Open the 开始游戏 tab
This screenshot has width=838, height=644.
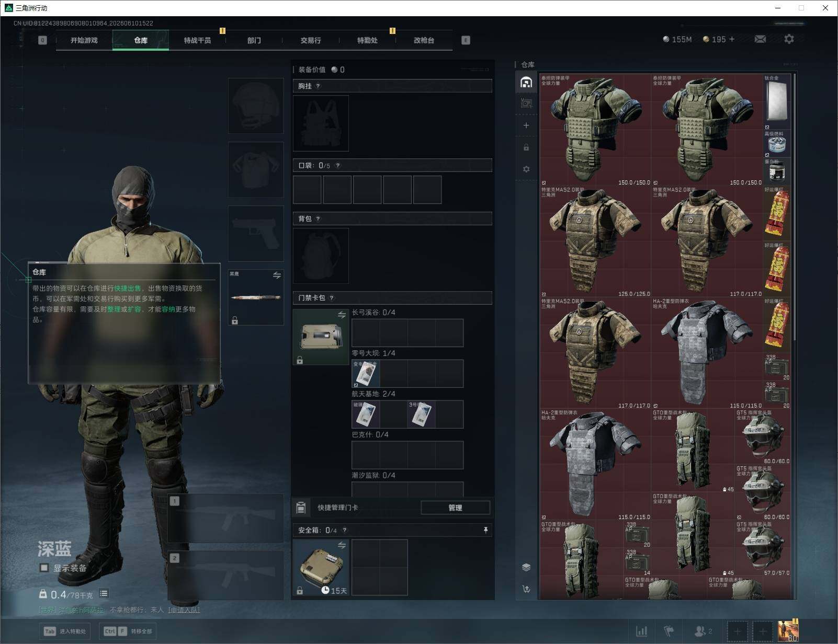point(84,40)
